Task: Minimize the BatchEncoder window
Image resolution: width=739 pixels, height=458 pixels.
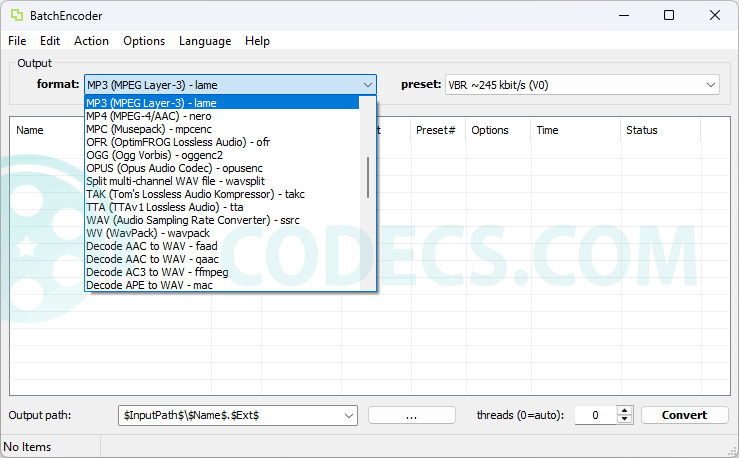Action: [624, 16]
